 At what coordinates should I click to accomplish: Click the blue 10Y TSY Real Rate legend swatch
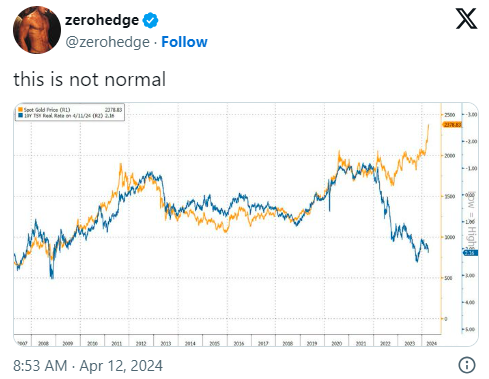click(20, 115)
